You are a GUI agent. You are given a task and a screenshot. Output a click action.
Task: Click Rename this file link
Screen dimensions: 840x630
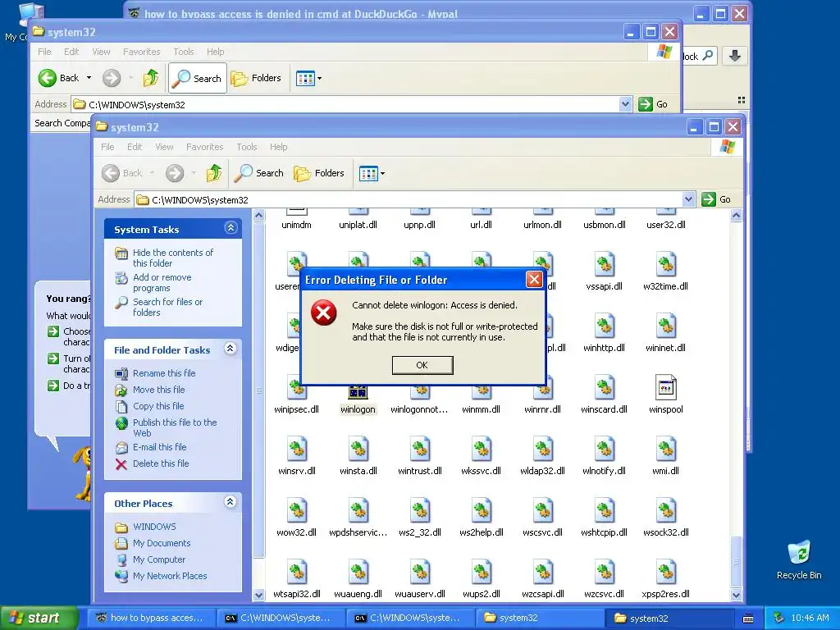click(164, 373)
